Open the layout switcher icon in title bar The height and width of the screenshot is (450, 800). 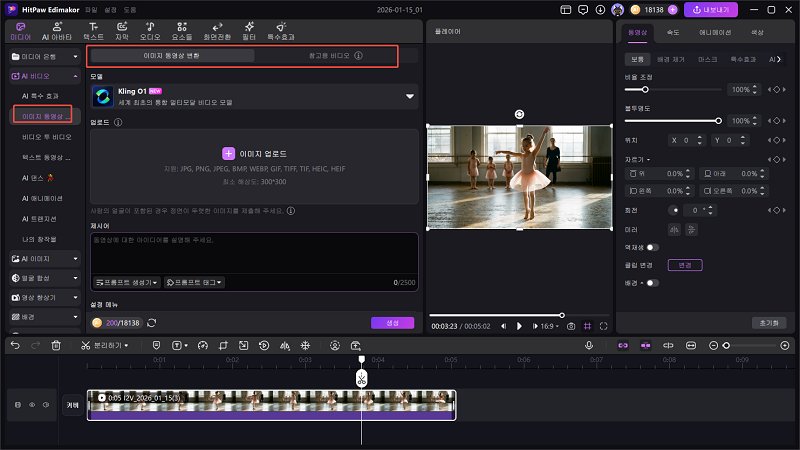(565, 10)
